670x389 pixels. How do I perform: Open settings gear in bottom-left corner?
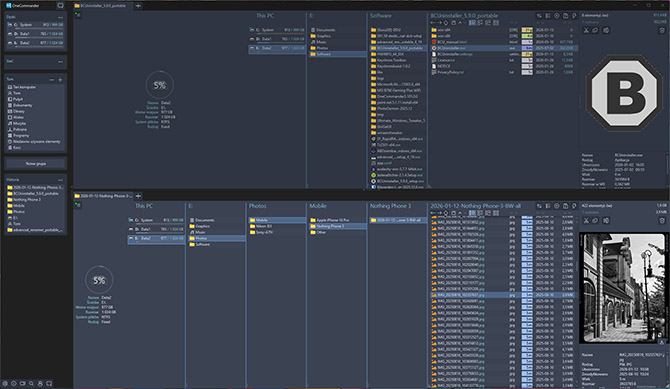click(5, 383)
